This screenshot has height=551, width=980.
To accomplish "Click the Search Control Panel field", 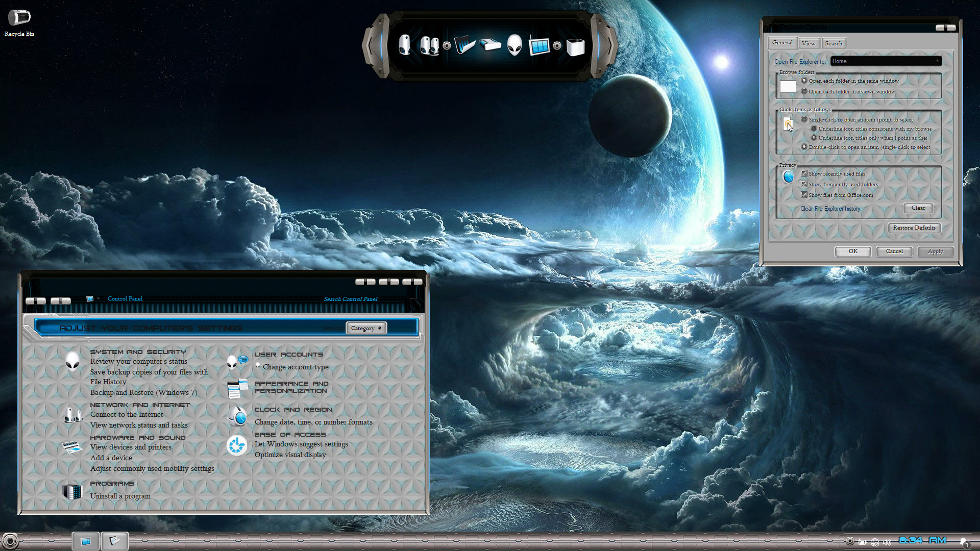I will tap(350, 299).
